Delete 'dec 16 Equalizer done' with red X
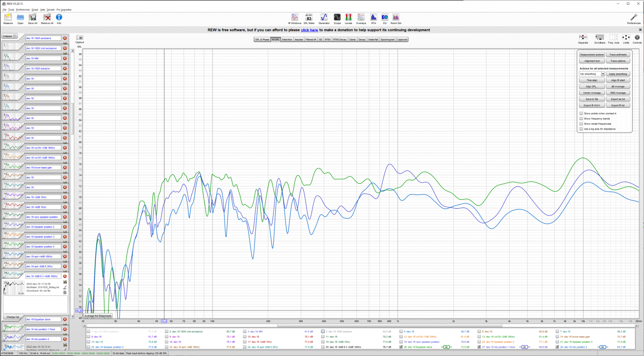The height and width of the screenshot is (356, 644). (65, 319)
